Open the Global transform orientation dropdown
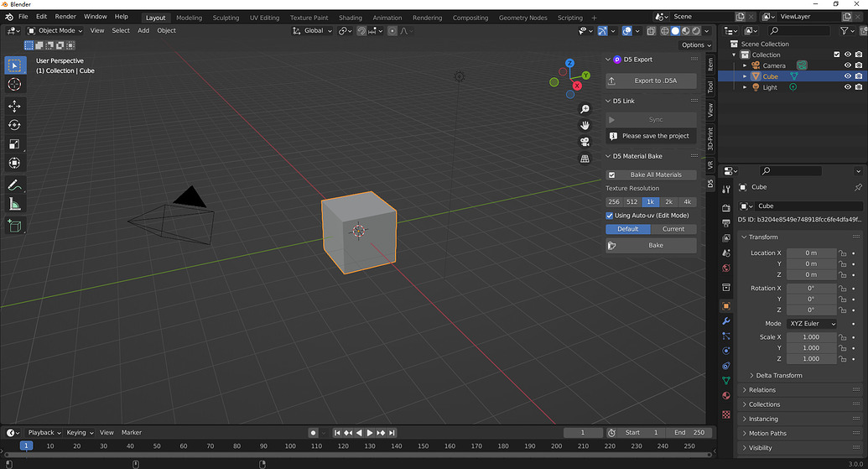Image resolution: width=868 pixels, height=469 pixels. 312,30
